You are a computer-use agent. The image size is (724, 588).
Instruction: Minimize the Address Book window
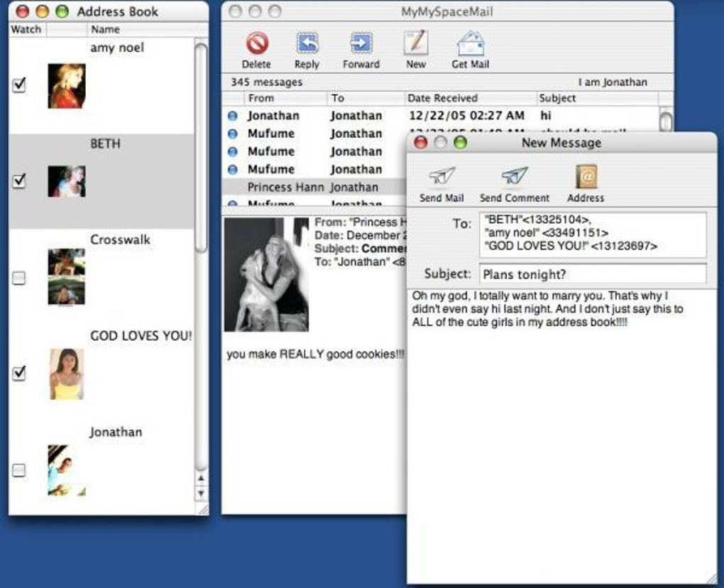pyautogui.click(x=43, y=11)
